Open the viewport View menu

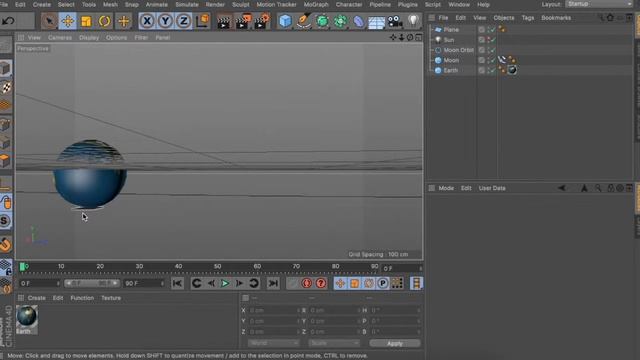[34, 38]
